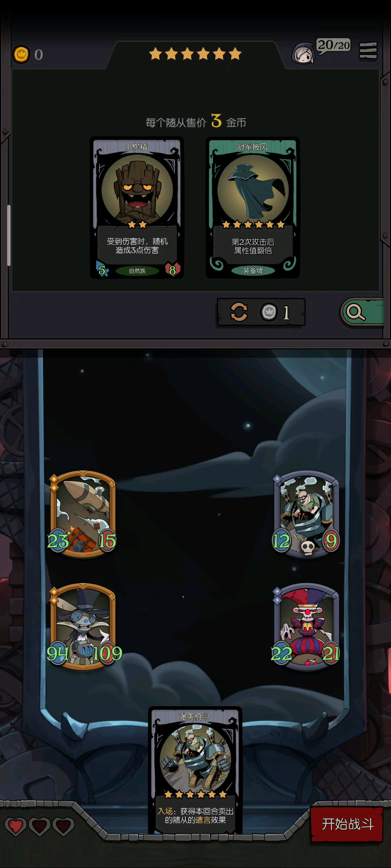The height and width of the screenshot is (868, 391).
Task: Pick the 强袭机甲 card in hand
Action: tap(195, 770)
